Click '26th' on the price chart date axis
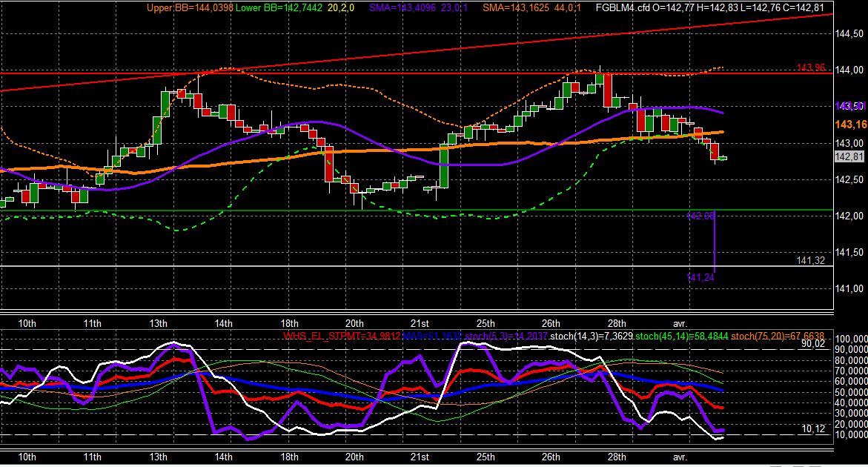 click(551, 323)
